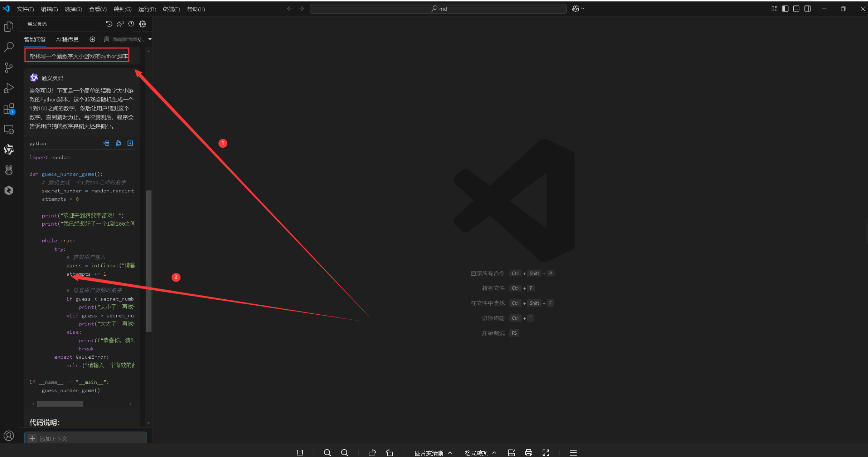Rotate image clockwise in image viewer toolbar
This screenshot has width=868, height=457.
point(389,453)
